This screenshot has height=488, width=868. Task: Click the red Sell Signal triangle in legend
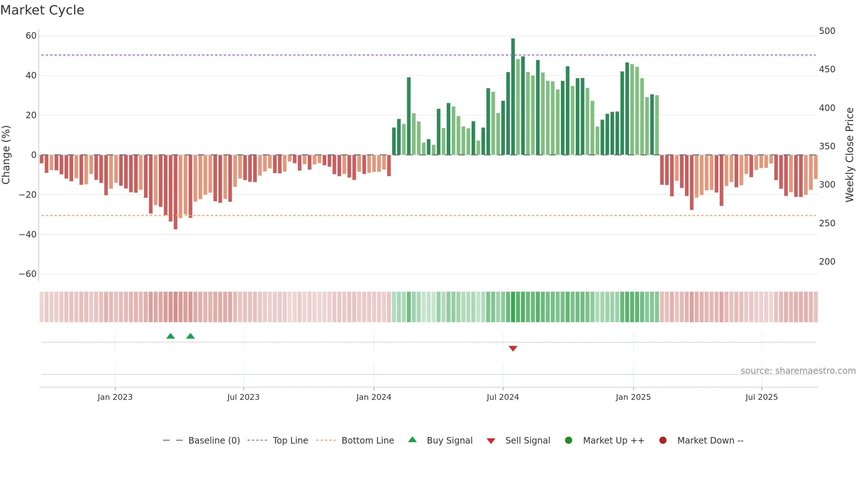click(x=491, y=441)
